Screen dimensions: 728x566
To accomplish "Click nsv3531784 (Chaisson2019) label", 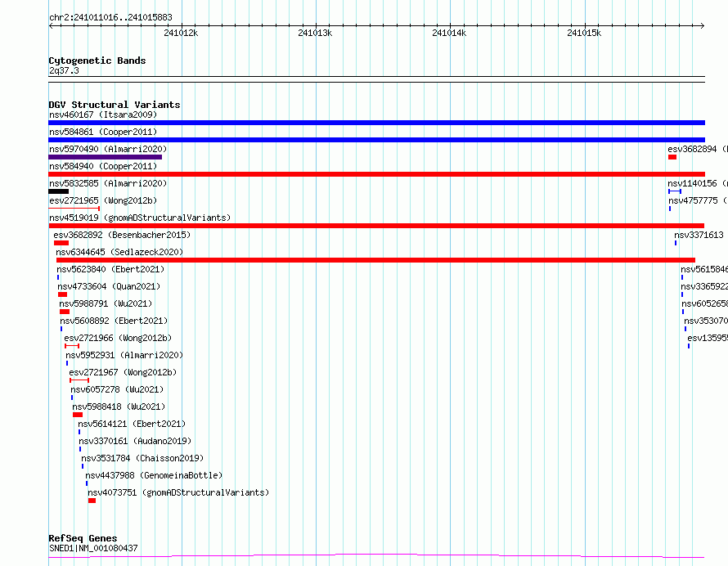I will 142,458.
